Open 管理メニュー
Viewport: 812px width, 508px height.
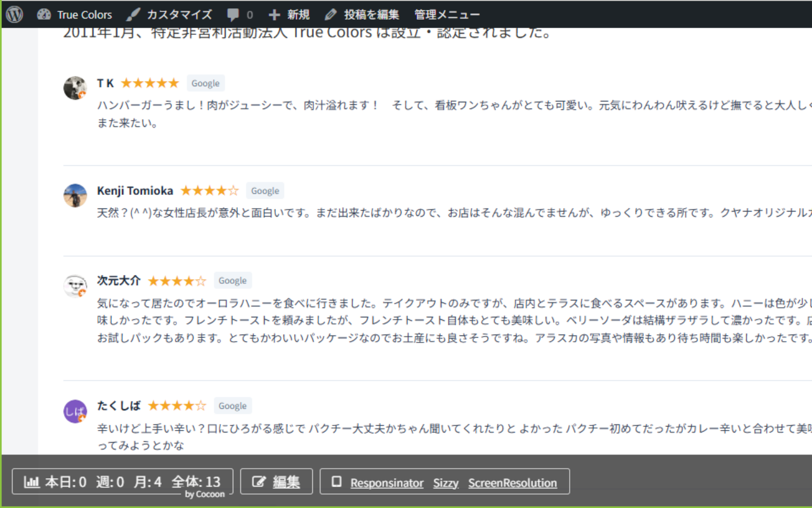point(447,14)
